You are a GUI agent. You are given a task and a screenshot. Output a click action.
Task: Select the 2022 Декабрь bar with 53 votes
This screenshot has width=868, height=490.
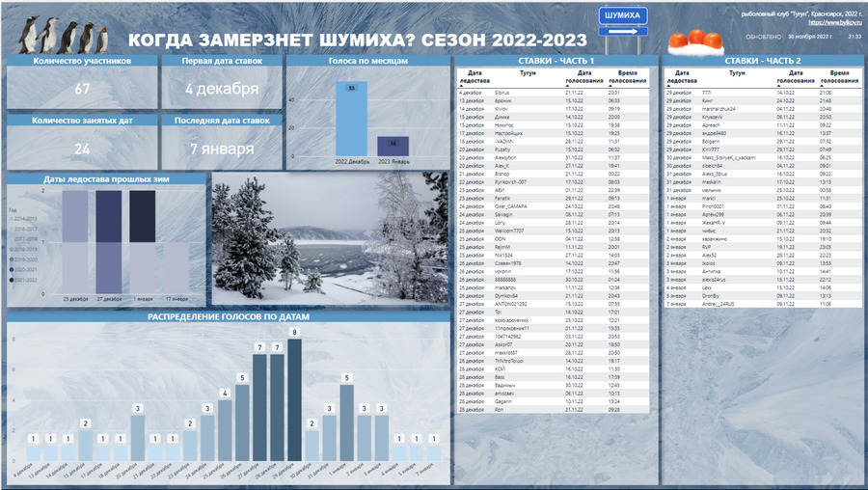(x=351, y=119)
